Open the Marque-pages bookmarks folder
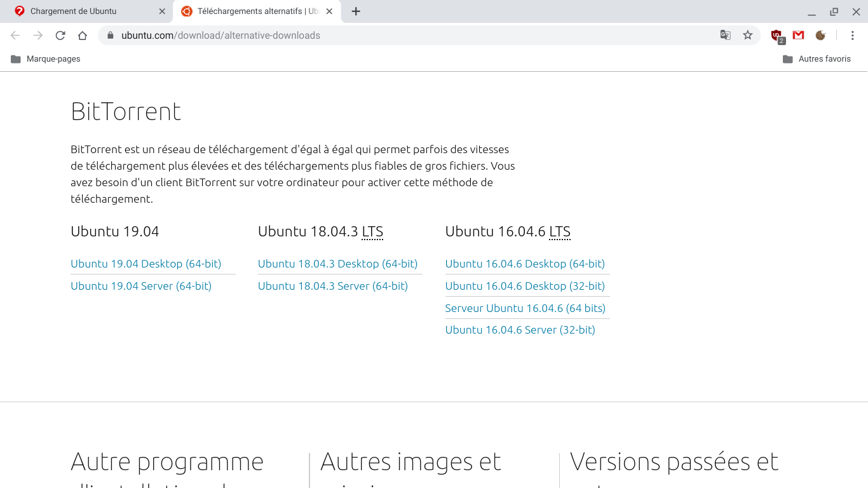 [46, 59]
